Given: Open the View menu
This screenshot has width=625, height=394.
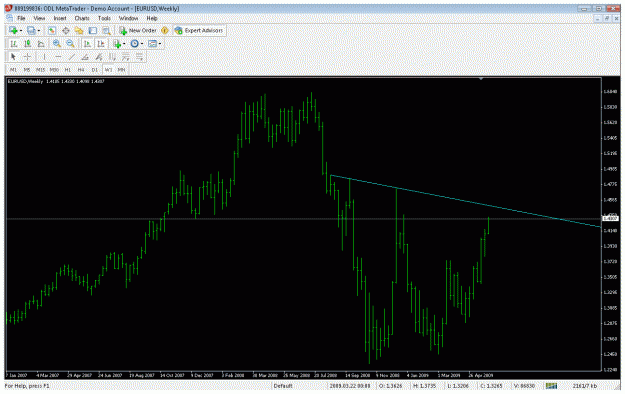Looking at the screenshot, I should click(x=39, y=18).
